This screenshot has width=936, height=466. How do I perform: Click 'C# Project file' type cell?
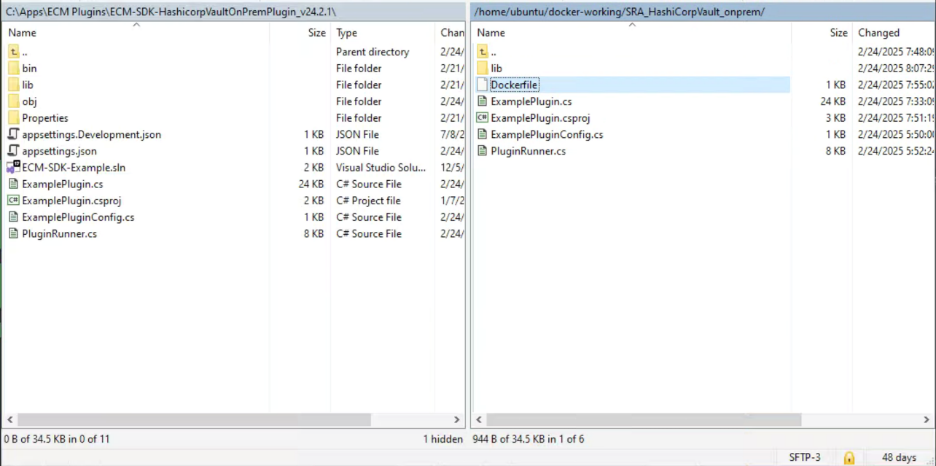pyautogui.click(x=368, y=200)
